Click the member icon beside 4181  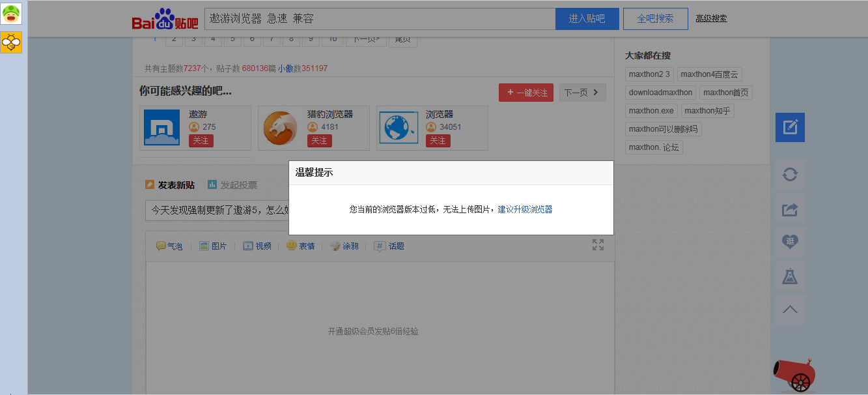click(x=313, y=127)
